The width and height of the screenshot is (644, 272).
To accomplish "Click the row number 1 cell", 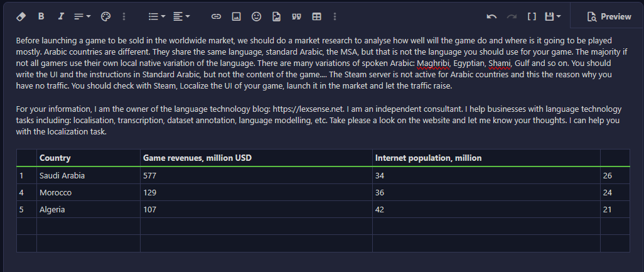I will click(x=27, y=175).
